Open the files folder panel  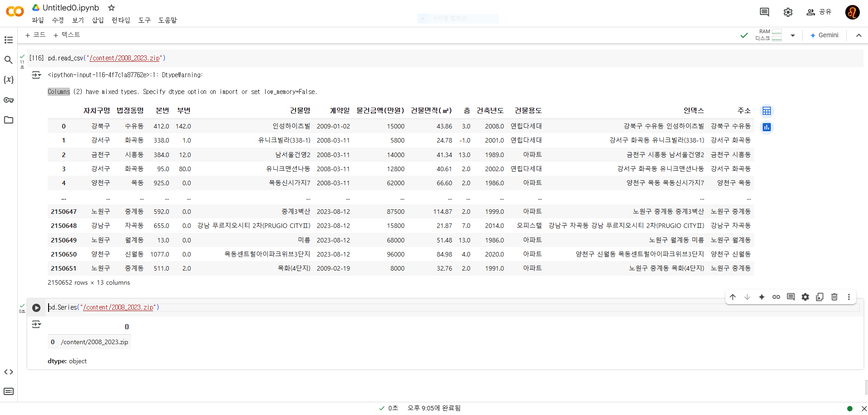tap(9, 120)
